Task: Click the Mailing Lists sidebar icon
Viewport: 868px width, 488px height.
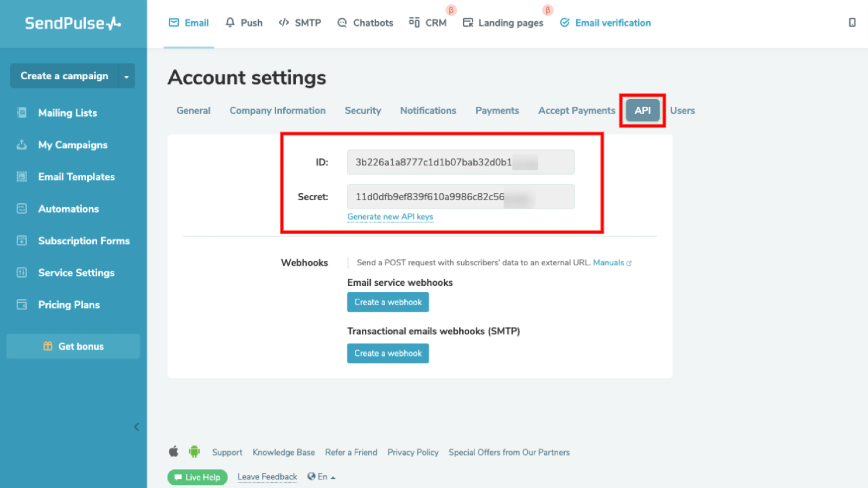Action: (x=22, y=113)
